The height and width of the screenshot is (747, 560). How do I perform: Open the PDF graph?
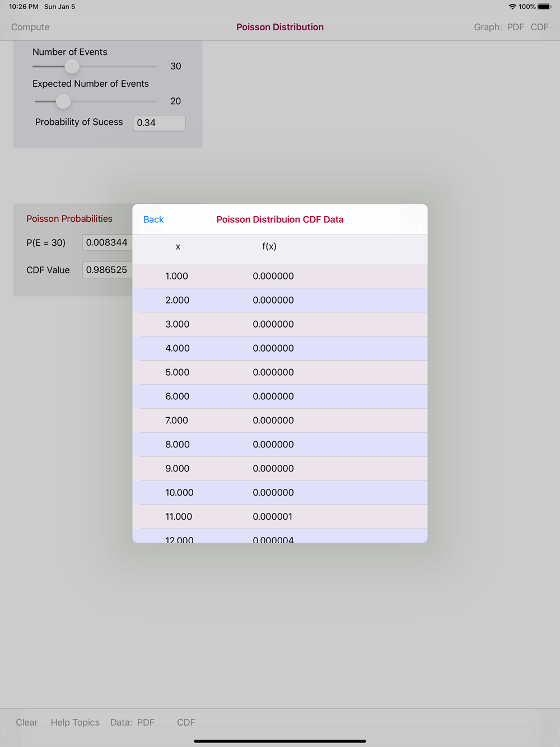pos(515,27)
